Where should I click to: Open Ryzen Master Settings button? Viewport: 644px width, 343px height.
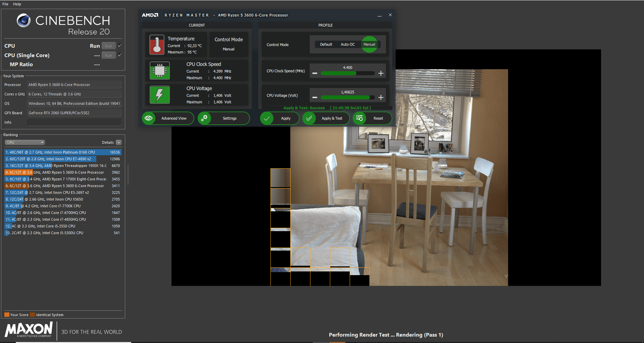coord(224,118)
